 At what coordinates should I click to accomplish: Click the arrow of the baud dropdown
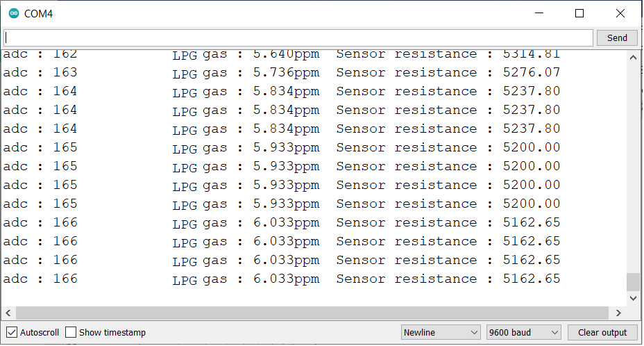coord(554,332)
